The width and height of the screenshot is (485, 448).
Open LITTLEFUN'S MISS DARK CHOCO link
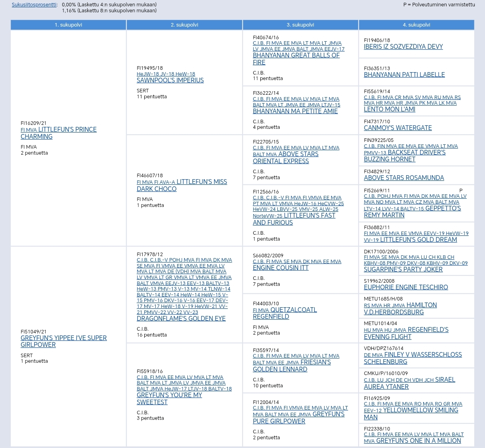click(201, 182)
